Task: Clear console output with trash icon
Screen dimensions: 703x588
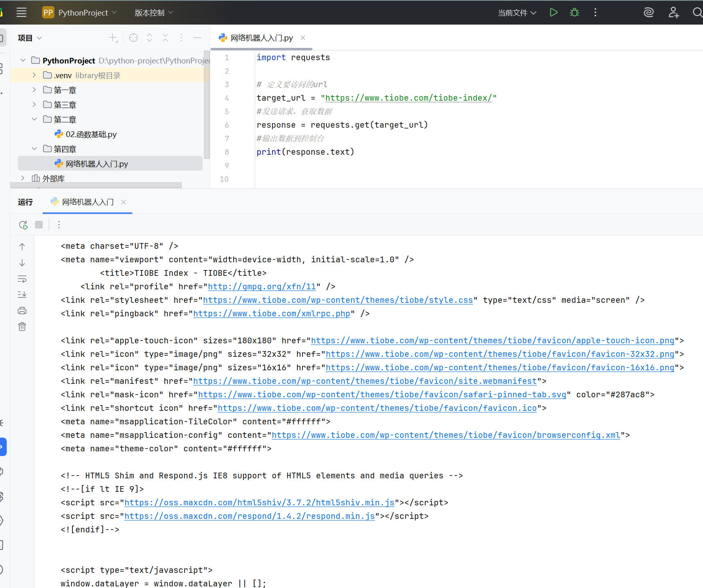Action: 22,327
